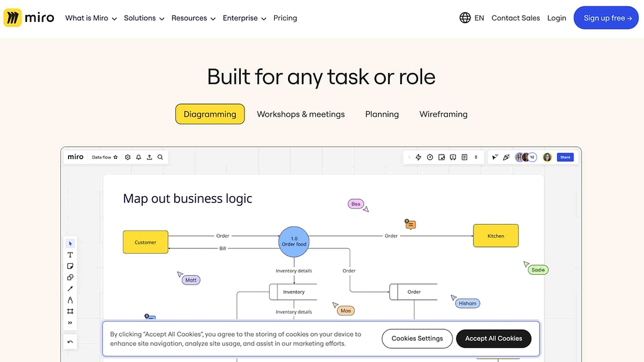Star the Data flow board
This screenshot has height=362, width=644.
tap(116, 157)
